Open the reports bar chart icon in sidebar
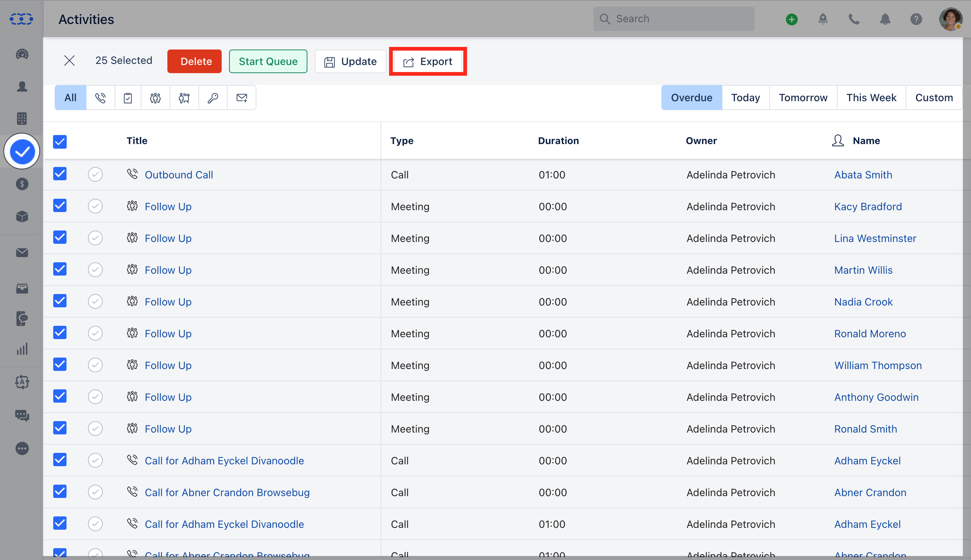 click(22, 349)
